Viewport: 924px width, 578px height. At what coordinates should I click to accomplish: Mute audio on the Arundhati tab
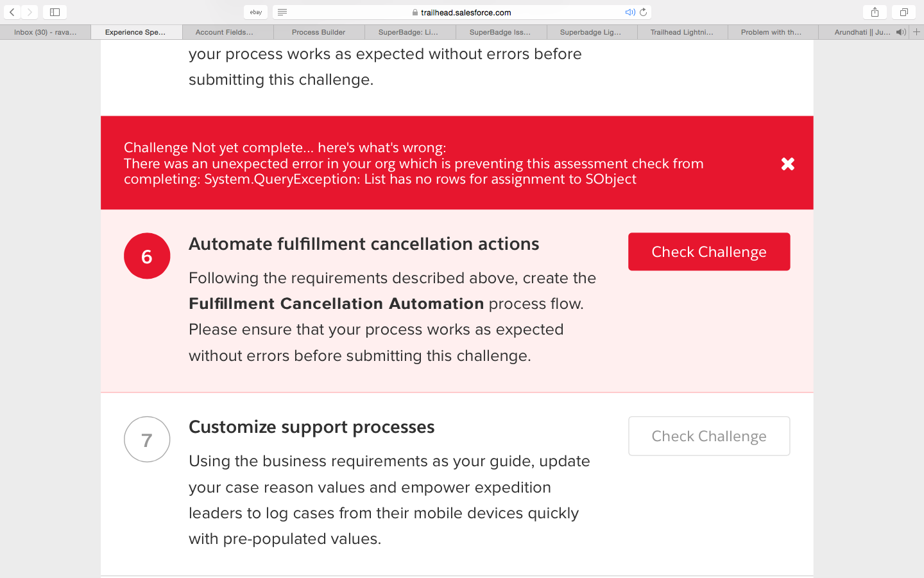click(x=901, y=32)
